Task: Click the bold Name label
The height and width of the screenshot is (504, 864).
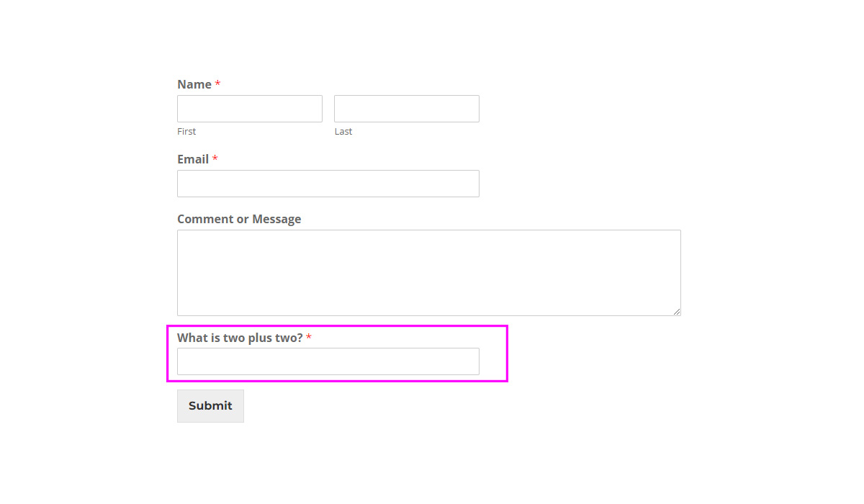Action: [x=194, y=84]
